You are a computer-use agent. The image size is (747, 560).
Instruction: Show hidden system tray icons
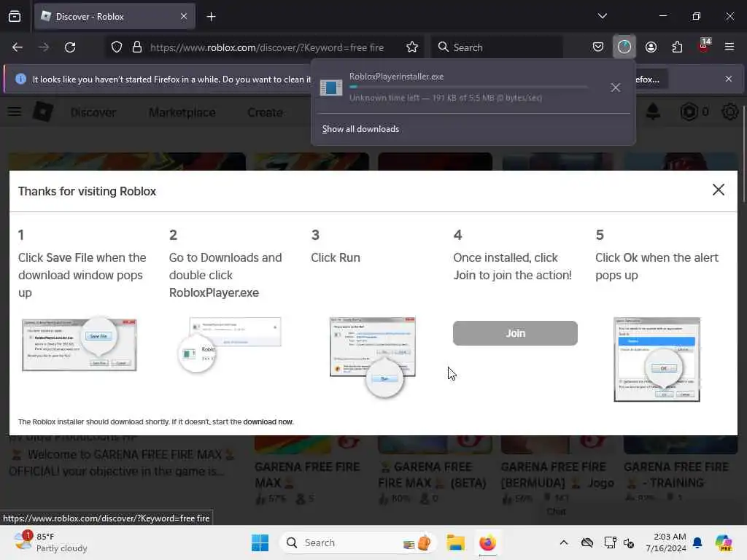(x=564, y=542)
